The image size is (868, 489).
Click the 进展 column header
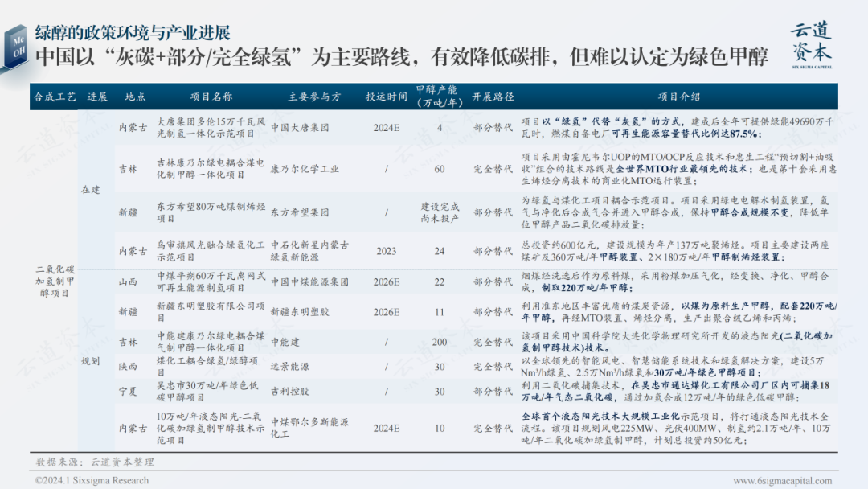[x=97, y=97]
